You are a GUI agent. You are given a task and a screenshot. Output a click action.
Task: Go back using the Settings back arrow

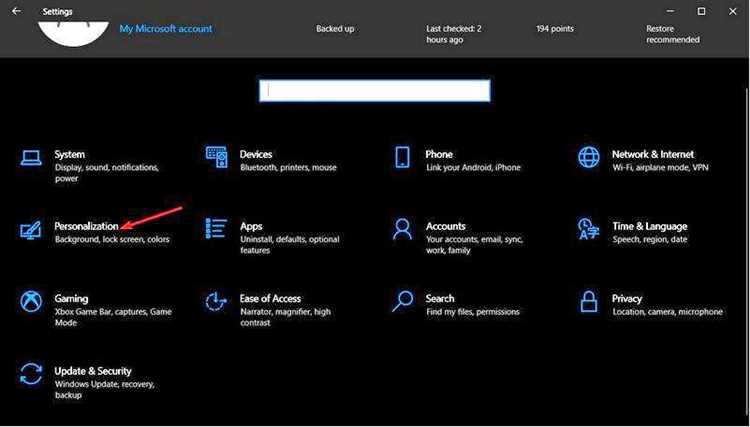16,11
